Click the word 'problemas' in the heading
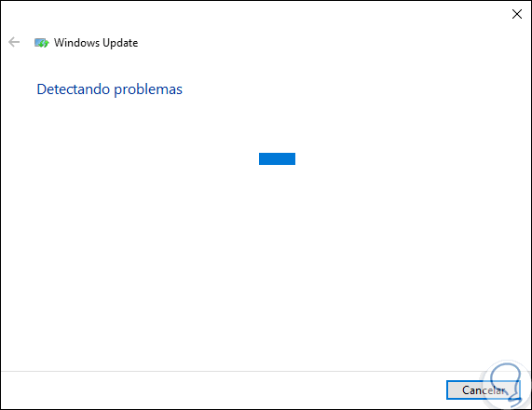This screenshot has width=532, height=410. click(x=148, y=90)
